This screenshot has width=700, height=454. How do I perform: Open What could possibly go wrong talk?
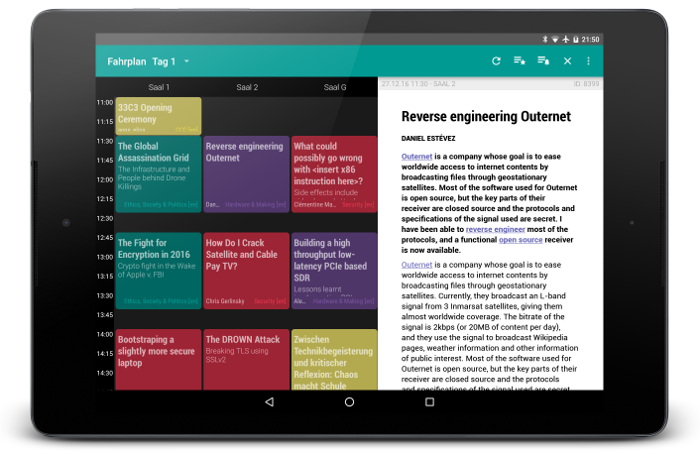pyautogui.click(x=334, y=174)
